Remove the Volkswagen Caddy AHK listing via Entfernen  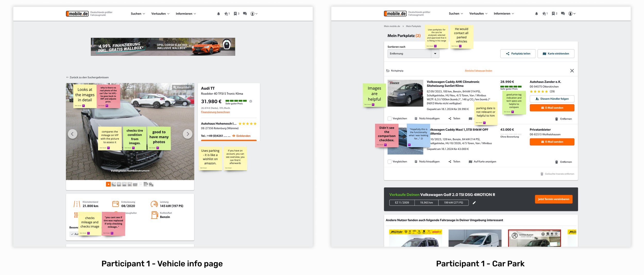pyautogui.click(x=563, y=119)
